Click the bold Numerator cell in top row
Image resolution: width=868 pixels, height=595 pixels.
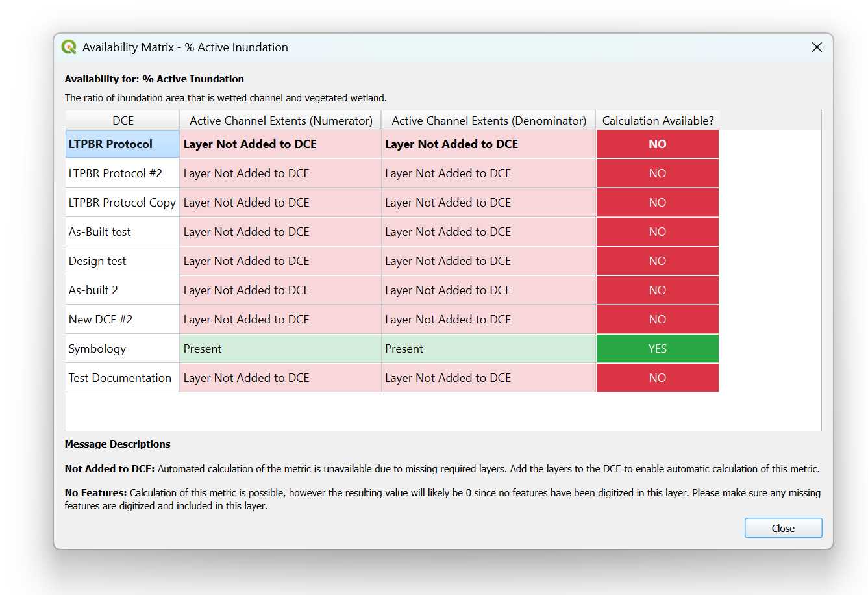click(280, 144)
